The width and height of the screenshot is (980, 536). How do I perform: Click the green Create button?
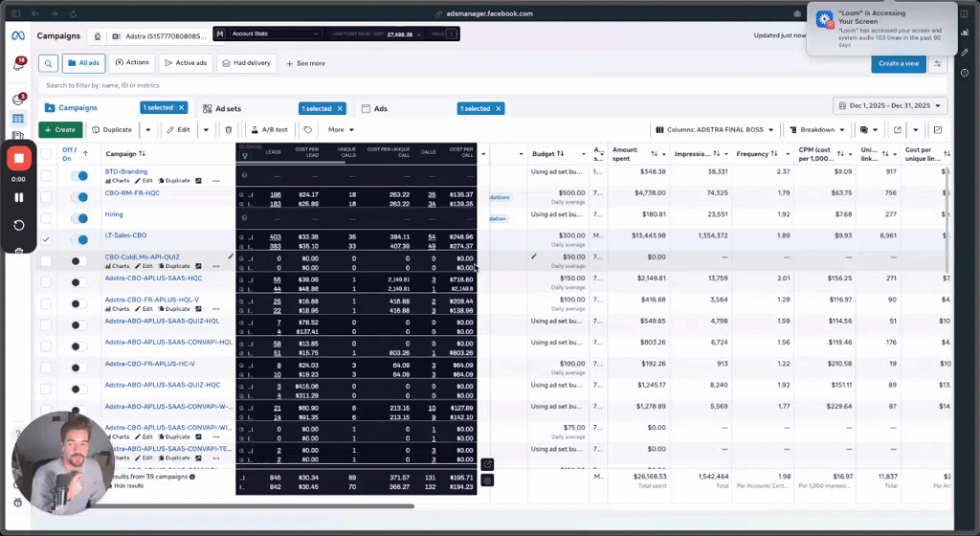60,130
